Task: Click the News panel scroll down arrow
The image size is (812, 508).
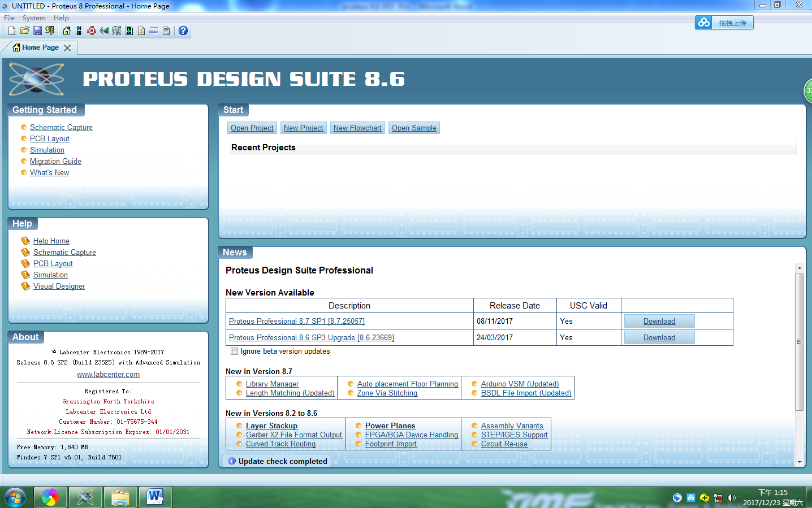Action: pyautogui.click(x=799, y=462)
